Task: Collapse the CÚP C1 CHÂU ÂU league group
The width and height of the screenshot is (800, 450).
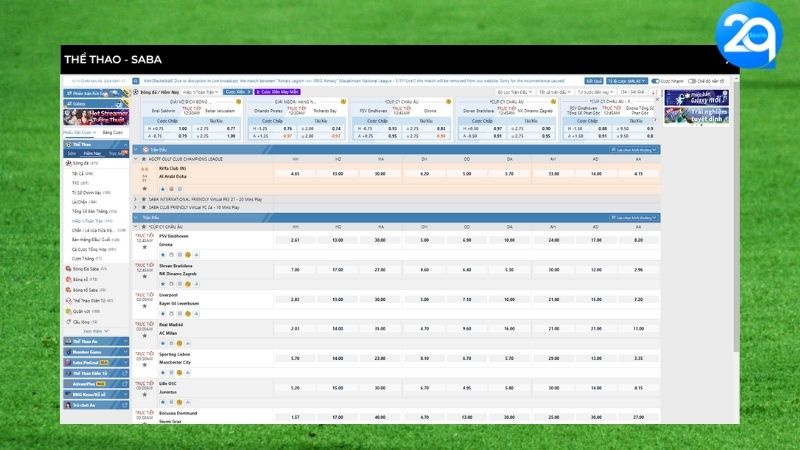Action: pyautogui.click(x=136, y=227)
